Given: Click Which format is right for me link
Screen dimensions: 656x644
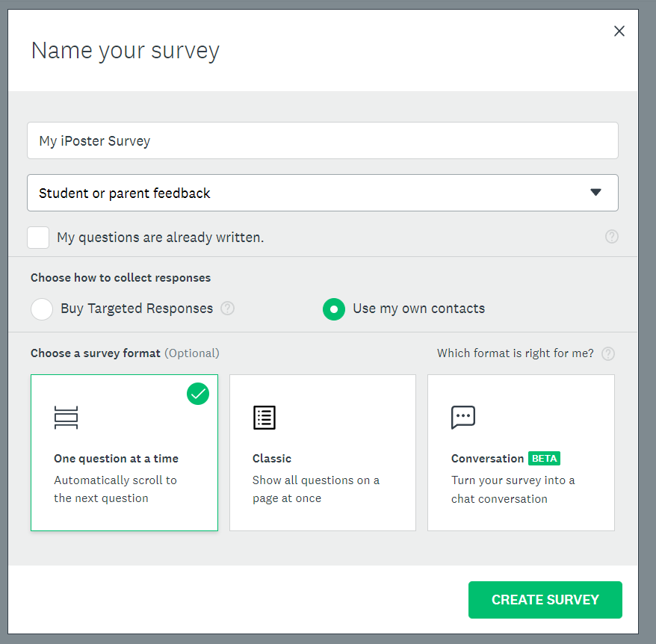Looking at the screenshot, I should point(516,353).
